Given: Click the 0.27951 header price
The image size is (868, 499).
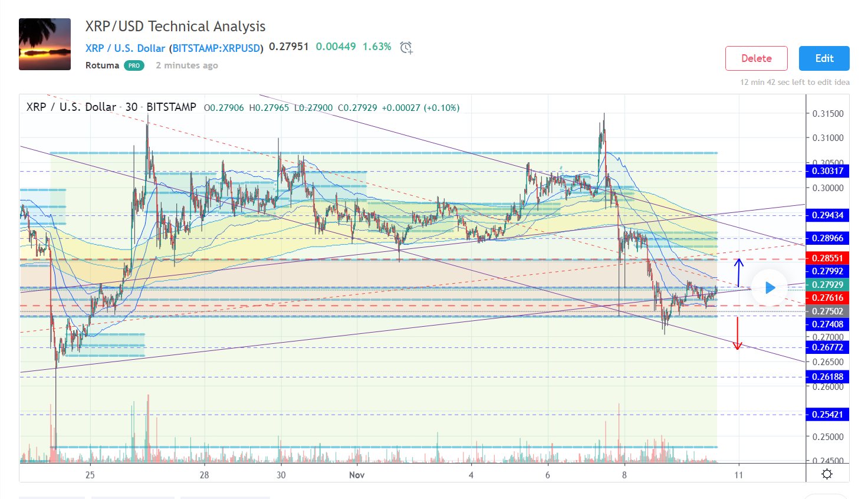Looking at the screenshot, I should click(289, 47).
